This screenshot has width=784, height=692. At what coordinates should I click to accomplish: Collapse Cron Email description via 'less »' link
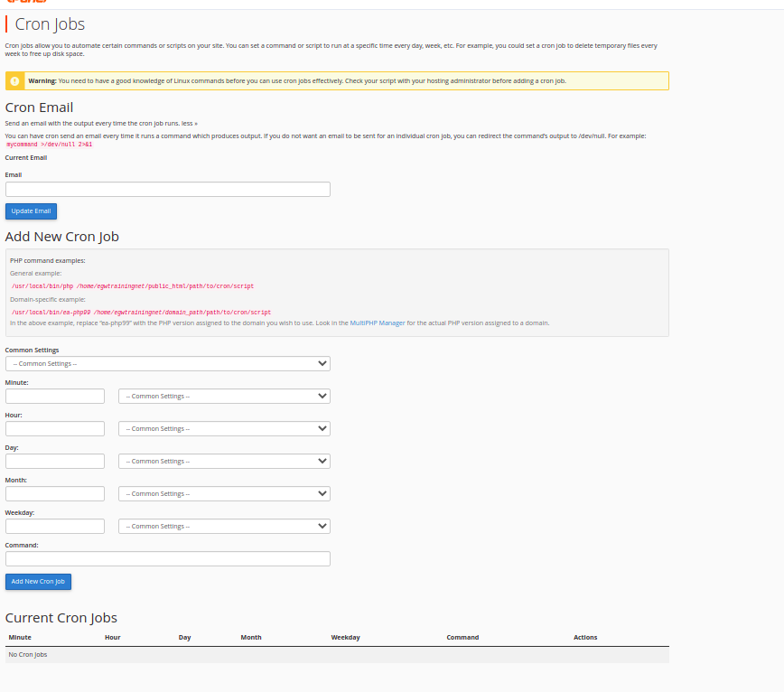point(187,122)
